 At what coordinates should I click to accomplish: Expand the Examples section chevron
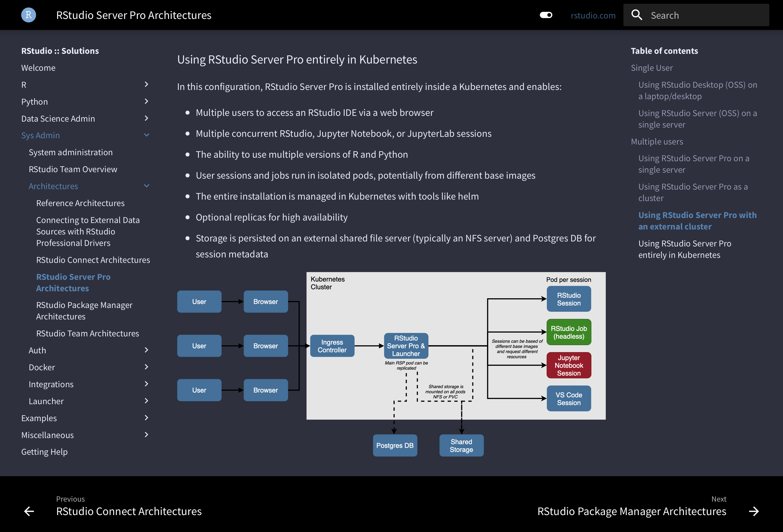coord(146,418)
